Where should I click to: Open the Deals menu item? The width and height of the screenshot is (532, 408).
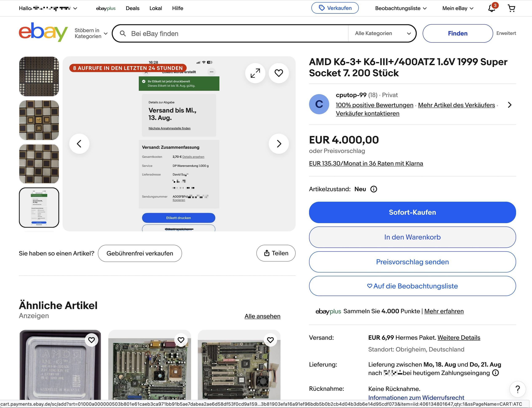[132, 8]
